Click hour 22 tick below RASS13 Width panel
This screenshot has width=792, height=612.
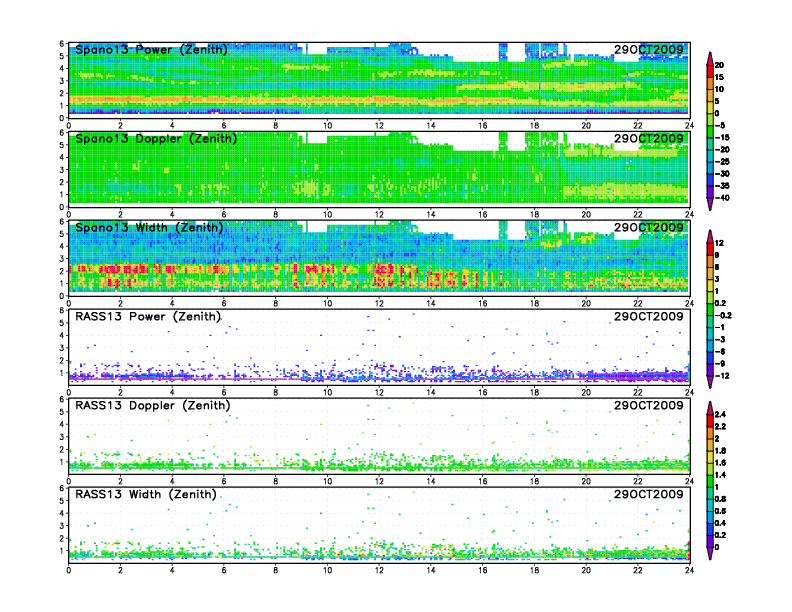point(637,570)
